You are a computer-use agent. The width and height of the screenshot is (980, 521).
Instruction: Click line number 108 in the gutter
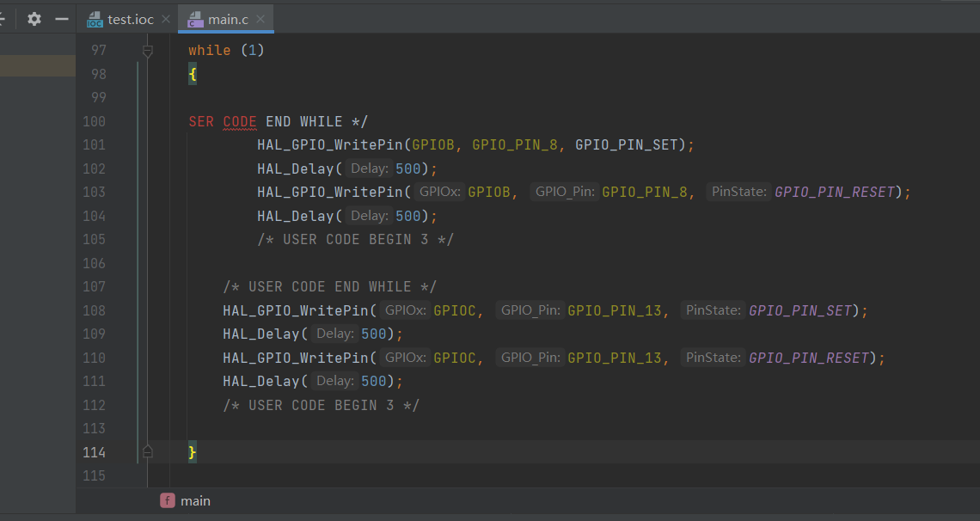[x=95, y=310]
